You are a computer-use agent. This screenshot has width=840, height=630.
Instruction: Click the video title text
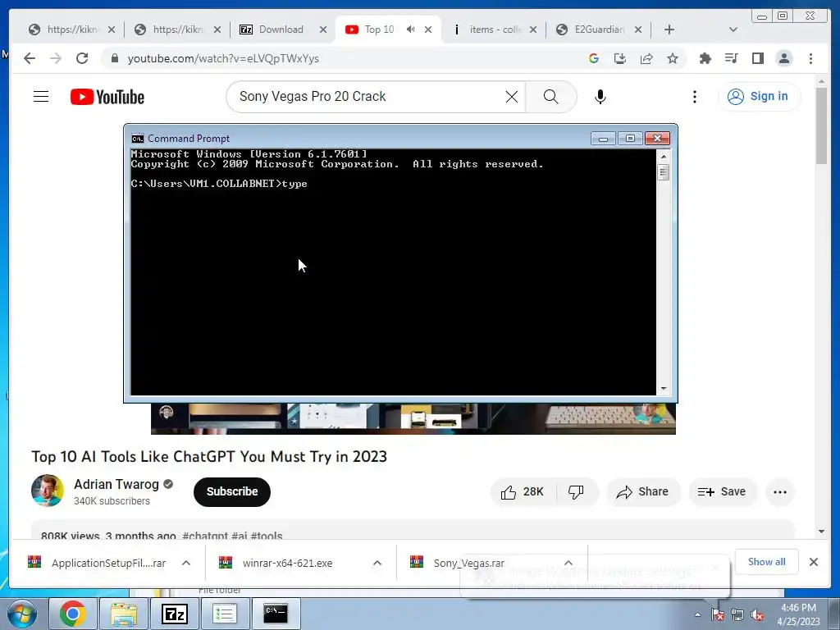click(x=209, y=456)
